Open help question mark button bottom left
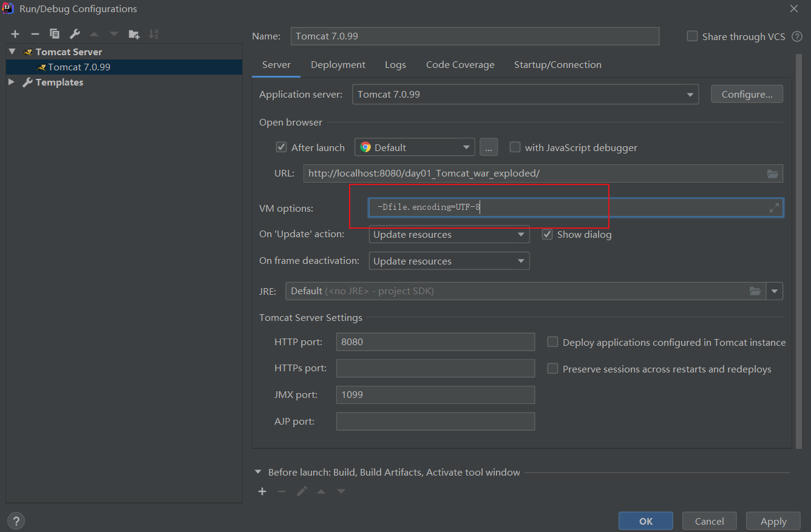 click(16, 520)
